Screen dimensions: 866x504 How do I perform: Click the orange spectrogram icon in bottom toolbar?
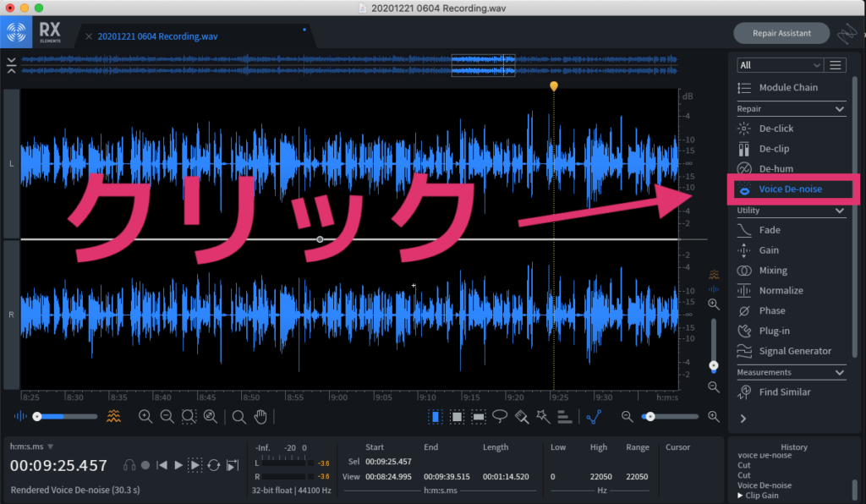point(114,416)
